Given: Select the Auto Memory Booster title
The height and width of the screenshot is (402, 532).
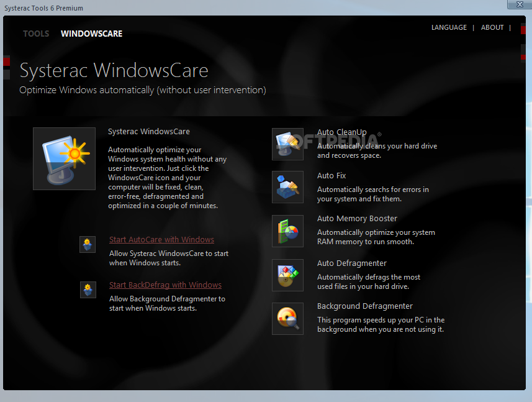Looking at the screenshot, I should point(357,219).
